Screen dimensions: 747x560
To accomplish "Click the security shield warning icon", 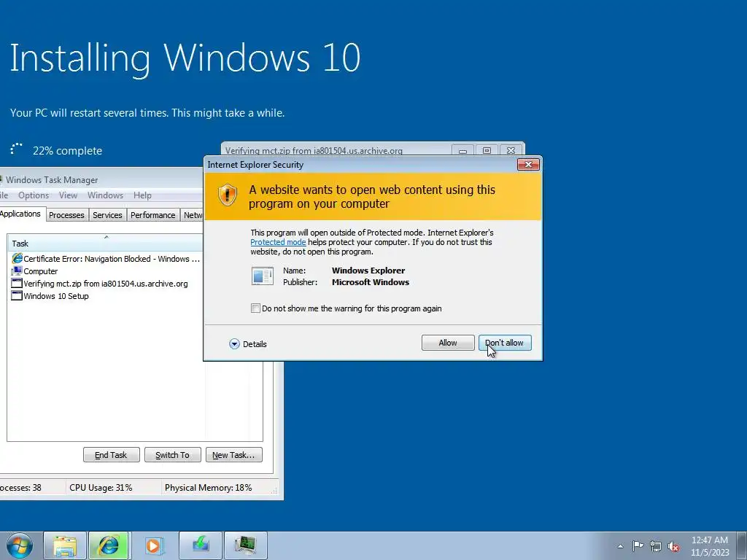I will tap(228, 195).
